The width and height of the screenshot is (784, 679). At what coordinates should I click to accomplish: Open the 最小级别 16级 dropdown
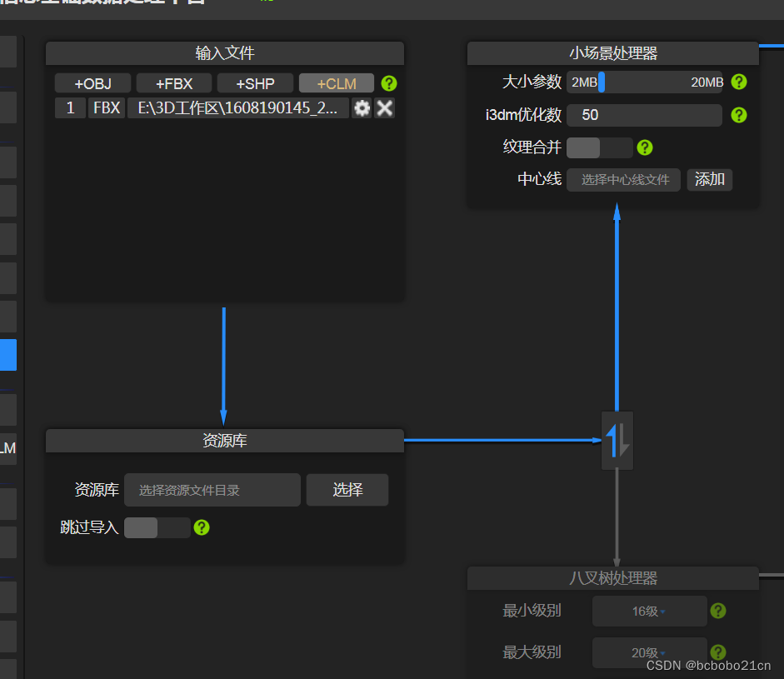click(x=649, y=611)
